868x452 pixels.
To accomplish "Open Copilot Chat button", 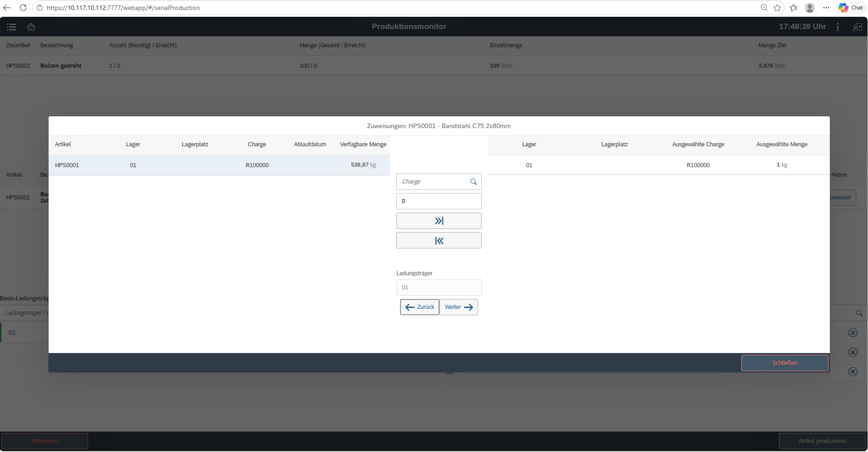I will [851, 8].
